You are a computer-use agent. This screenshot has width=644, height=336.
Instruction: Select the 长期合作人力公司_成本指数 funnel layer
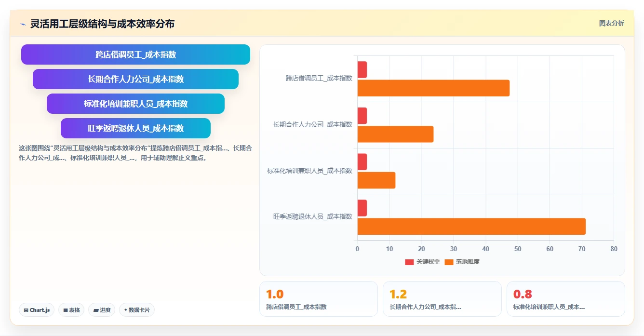[135, 79]
